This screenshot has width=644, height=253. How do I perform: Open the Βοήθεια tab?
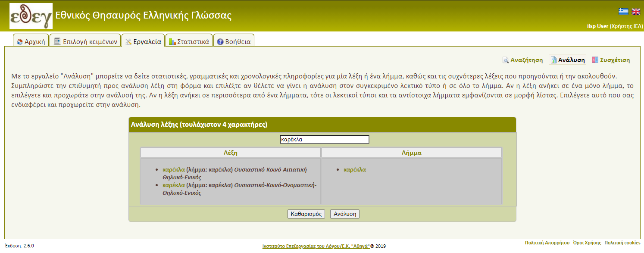coord(234,42)
